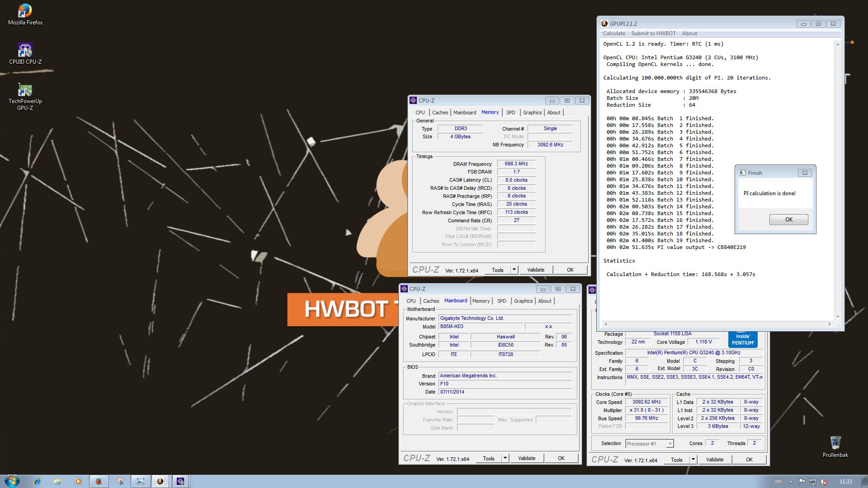
Task: Click GPUPI vertical scrollbar down arrow
Action: pos(837,317)
